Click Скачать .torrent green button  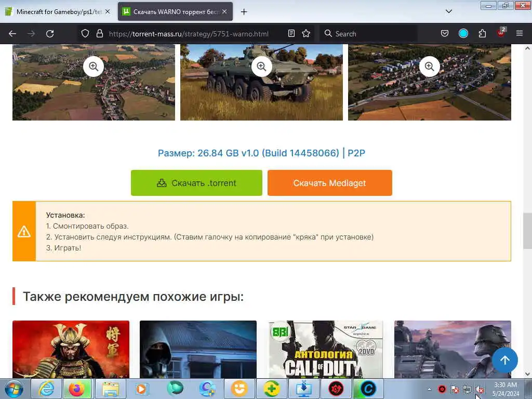196,183
